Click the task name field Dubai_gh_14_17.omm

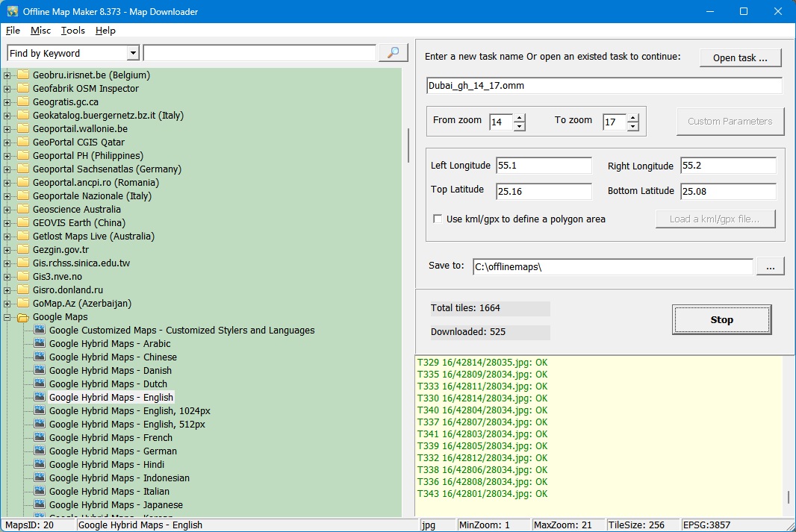(604, 86)
